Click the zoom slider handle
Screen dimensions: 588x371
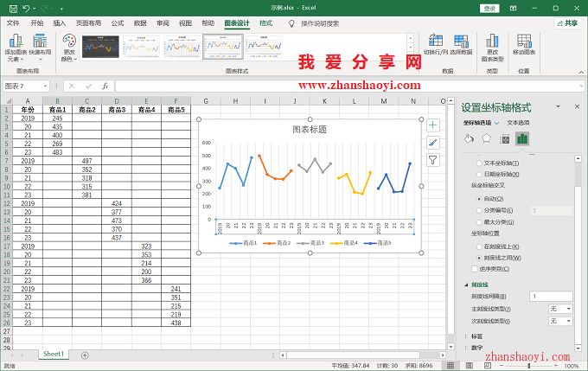coord(528,365)
